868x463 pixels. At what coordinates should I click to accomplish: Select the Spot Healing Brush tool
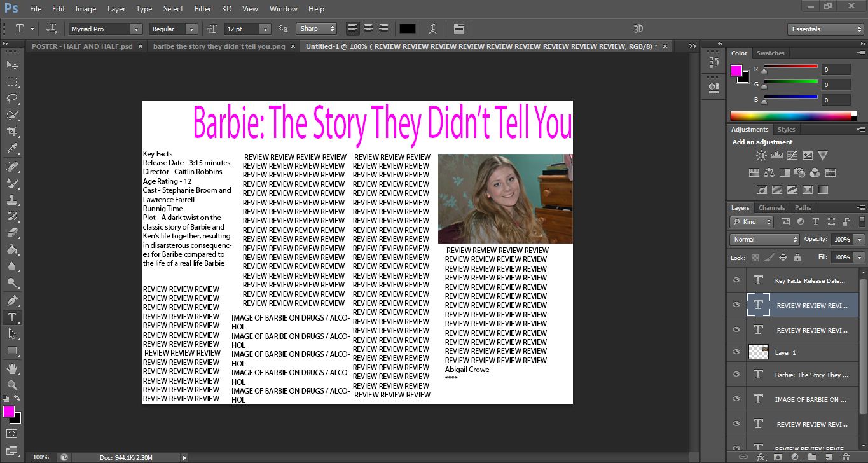[x=12, y=166]
